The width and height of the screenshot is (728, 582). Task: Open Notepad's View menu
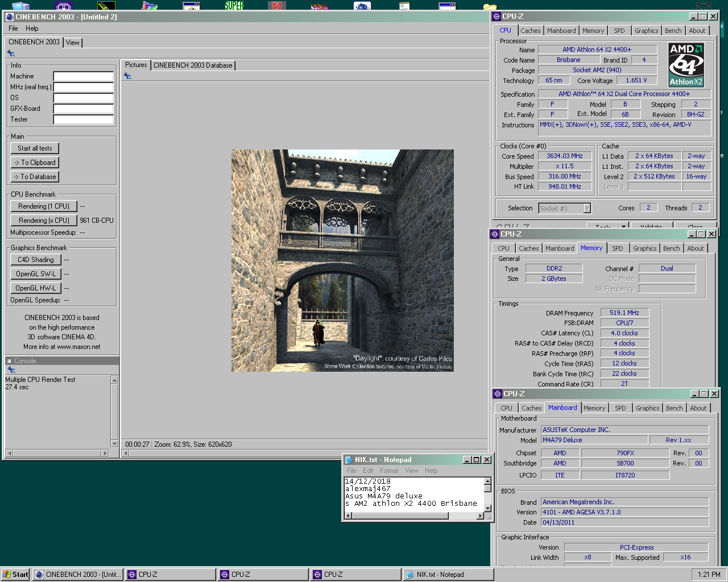click(412, 471)
